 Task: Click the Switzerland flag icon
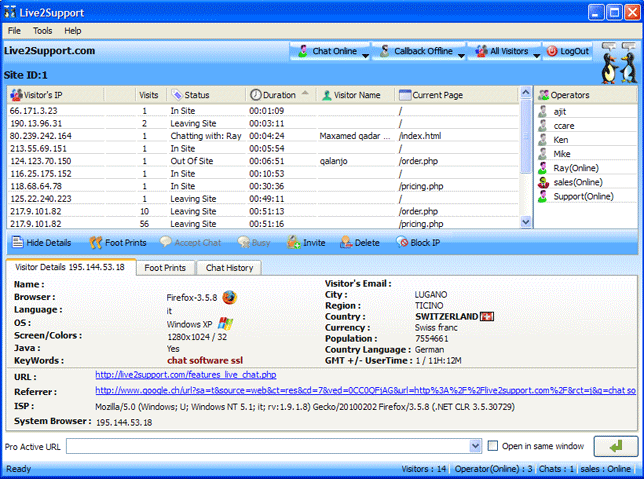487,317
